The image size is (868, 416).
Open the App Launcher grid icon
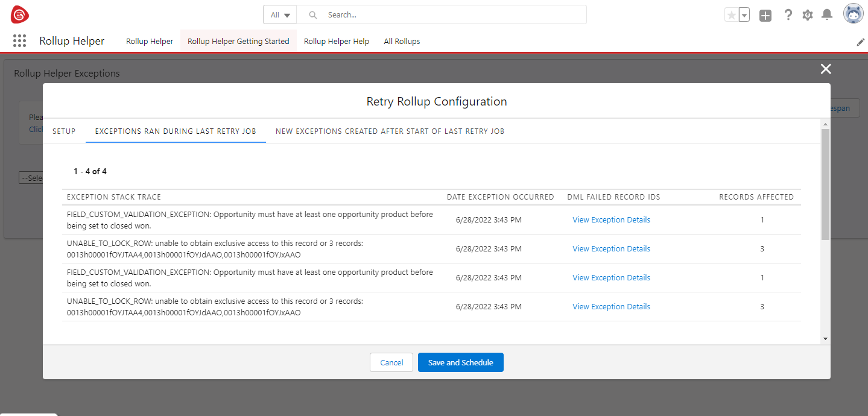[19, 41]
